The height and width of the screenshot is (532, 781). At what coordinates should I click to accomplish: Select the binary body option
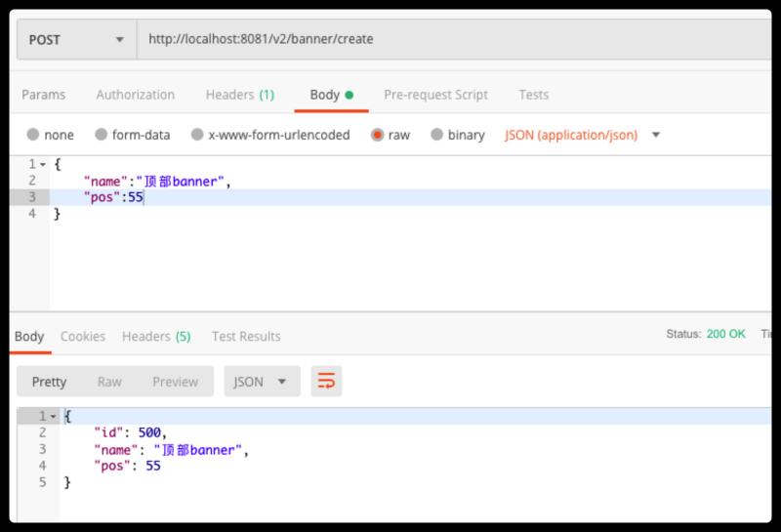pyautogui.click(x=437, y=135)
